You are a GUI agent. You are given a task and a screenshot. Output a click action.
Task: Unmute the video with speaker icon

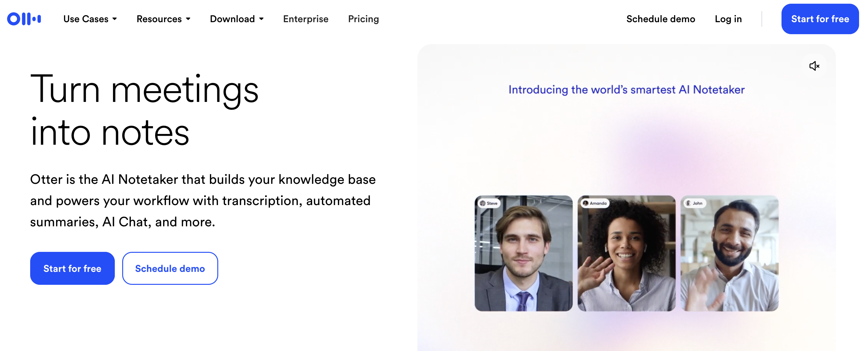(x=814, y=66)
